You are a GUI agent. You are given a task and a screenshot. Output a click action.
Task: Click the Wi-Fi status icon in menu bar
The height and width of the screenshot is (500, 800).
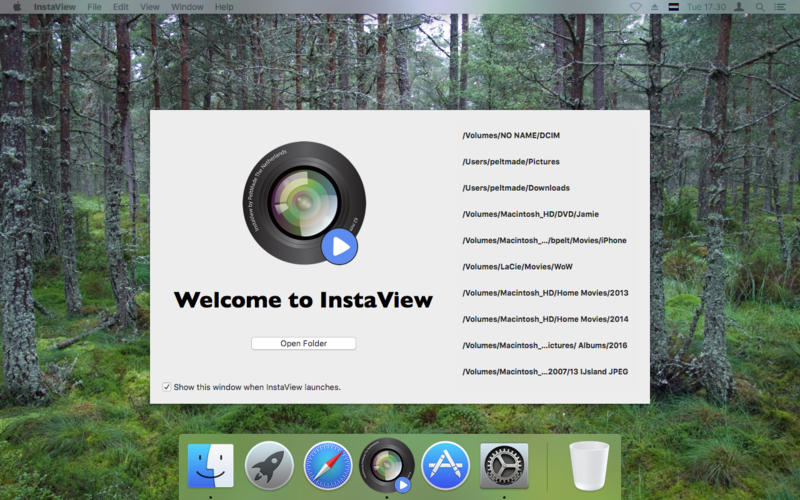pos(635,7)
